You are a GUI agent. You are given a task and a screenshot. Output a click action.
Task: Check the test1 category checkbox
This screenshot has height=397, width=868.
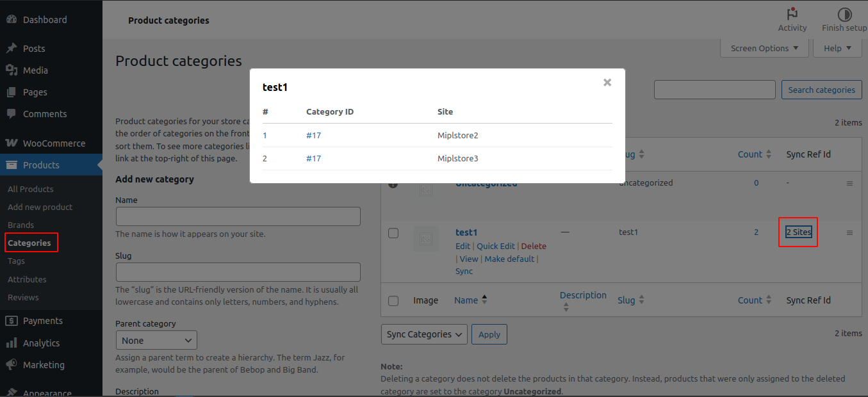pos(393,233)
